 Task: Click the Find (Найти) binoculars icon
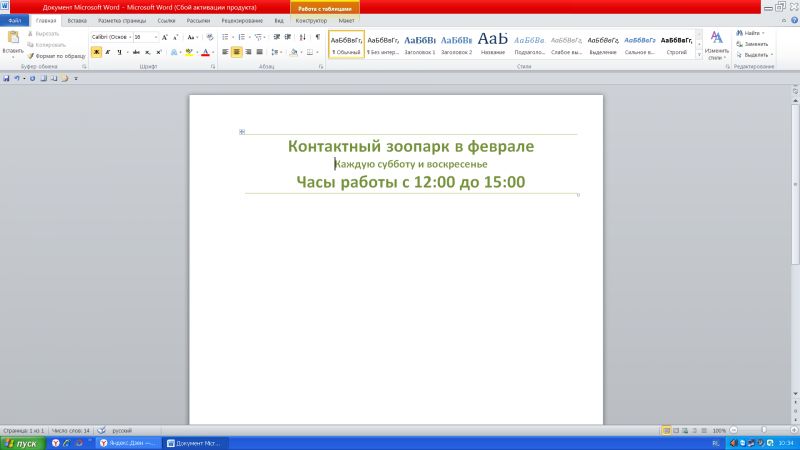coord(739,33)
